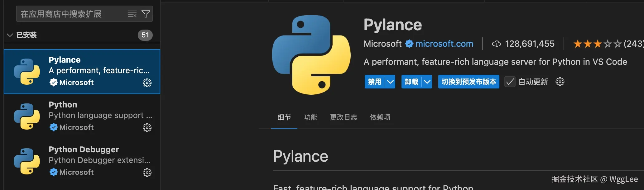Switch to the 细节 tab
This screenshot has height=190, width=644.
coord(284,117)
